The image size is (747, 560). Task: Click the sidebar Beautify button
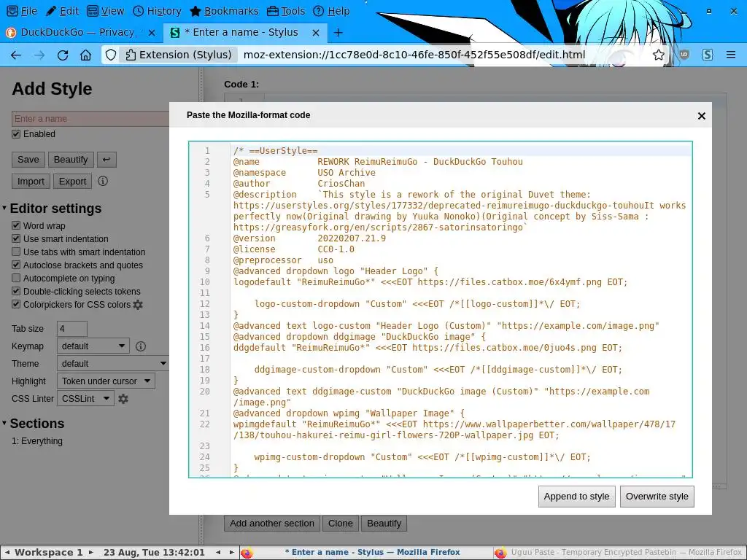(x=71, y=160)
